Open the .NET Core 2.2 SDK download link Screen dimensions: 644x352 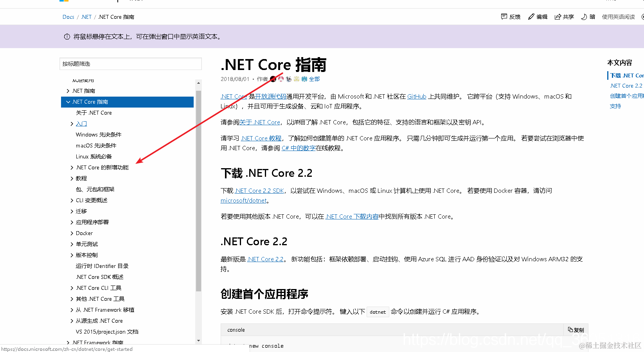click(x=259, y=190)
